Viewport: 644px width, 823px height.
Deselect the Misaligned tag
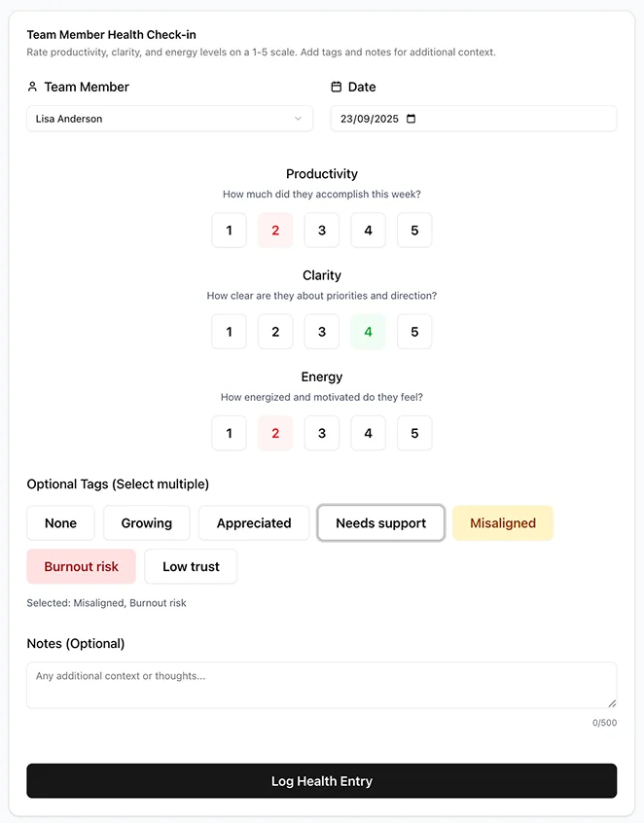(x=503, y=522)
